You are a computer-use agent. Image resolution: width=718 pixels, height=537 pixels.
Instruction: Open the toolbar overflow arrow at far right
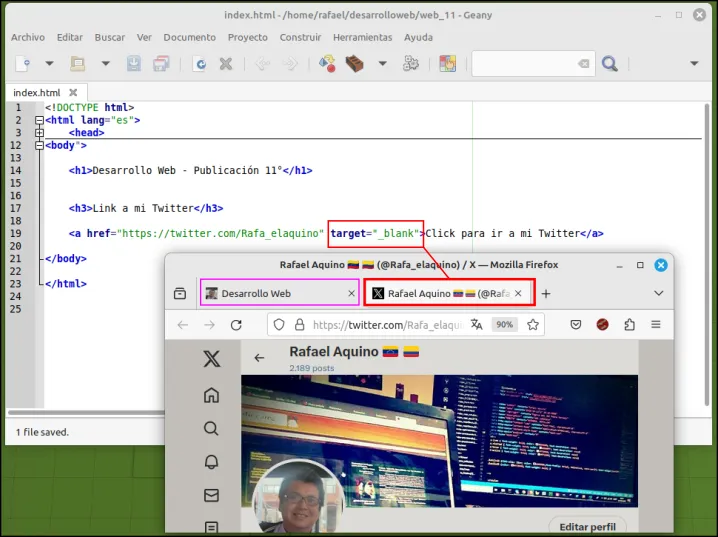click(x=694, y=64)
